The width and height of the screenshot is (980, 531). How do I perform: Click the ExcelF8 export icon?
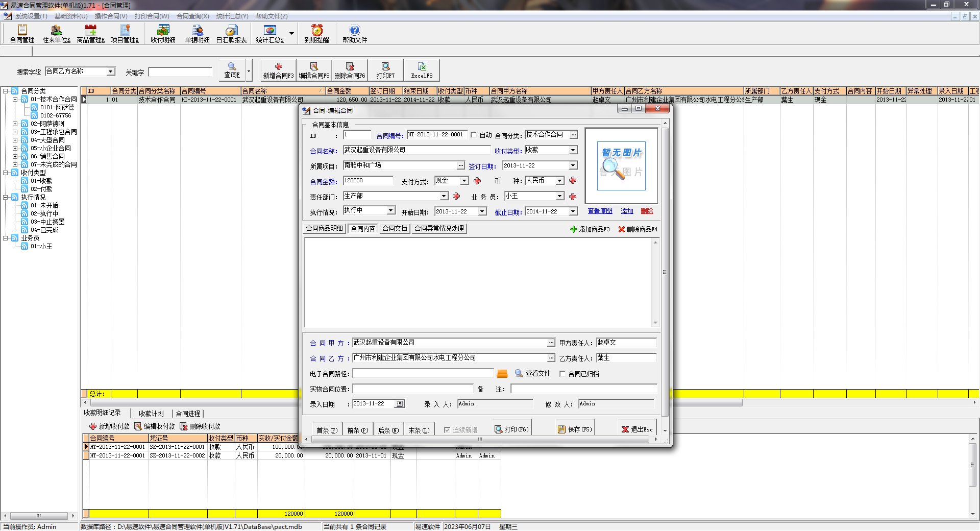pyautogui.click(x=422, y=67)
